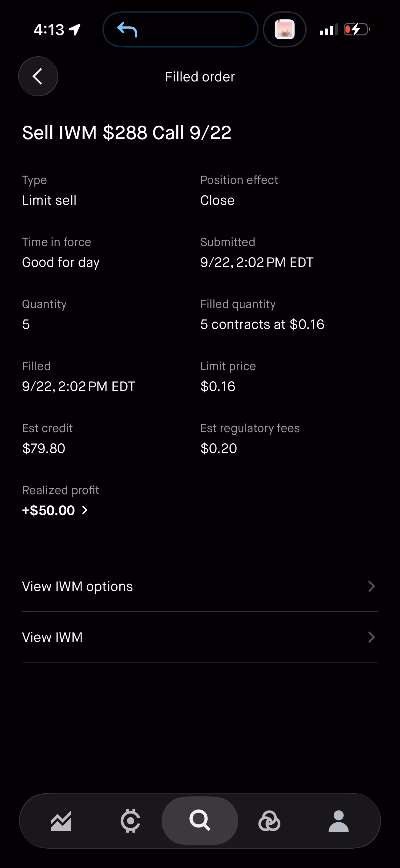Tap the blue return arrow pill
The image size is (400, 868).
click(180, 29)
